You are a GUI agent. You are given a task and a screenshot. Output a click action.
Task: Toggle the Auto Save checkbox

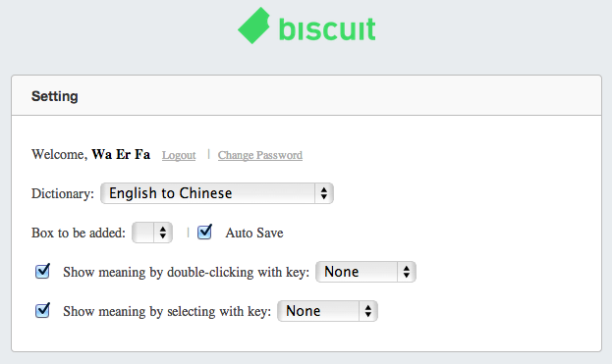point(204,232)
